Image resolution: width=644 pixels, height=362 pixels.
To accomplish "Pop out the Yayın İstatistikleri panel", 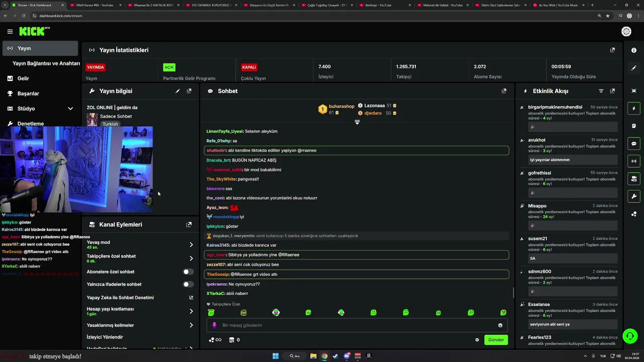I will tap(612, 50).
